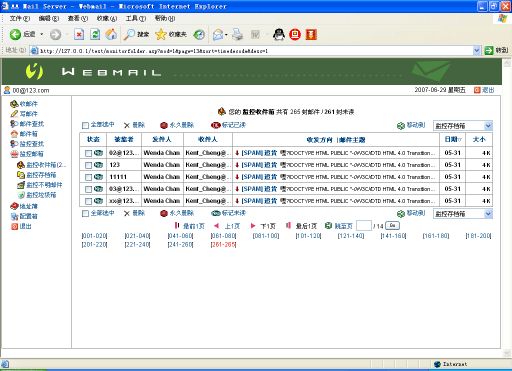The height and width of the screenshot is (371, 512).
Task: Click the IE Stop loading icon
Action: [x=79, y=34]
